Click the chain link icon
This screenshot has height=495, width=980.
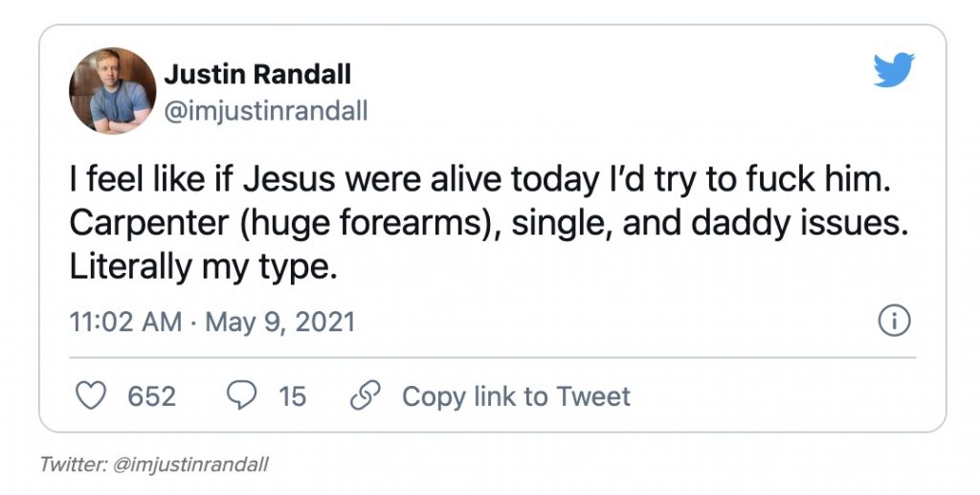(x=366, y=395)
